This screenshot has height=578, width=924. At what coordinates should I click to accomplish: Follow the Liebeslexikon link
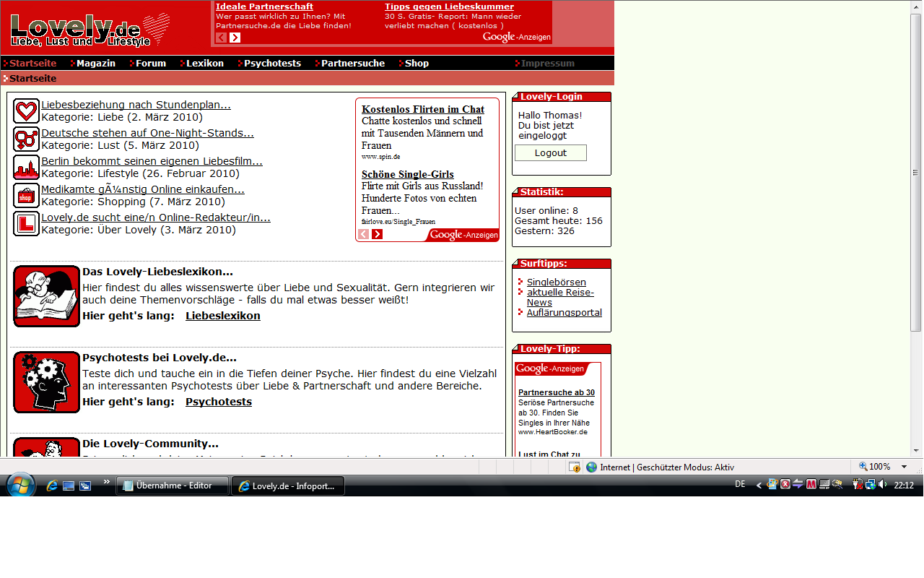223,316
